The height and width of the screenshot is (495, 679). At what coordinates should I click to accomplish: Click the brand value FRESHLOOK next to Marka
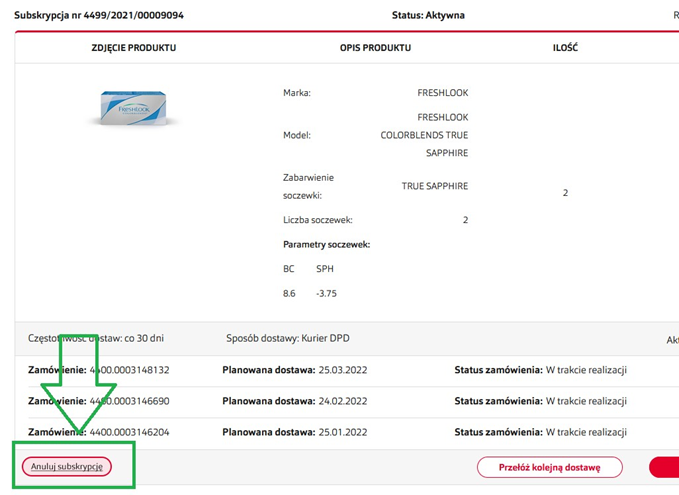(x=443, y=93)
